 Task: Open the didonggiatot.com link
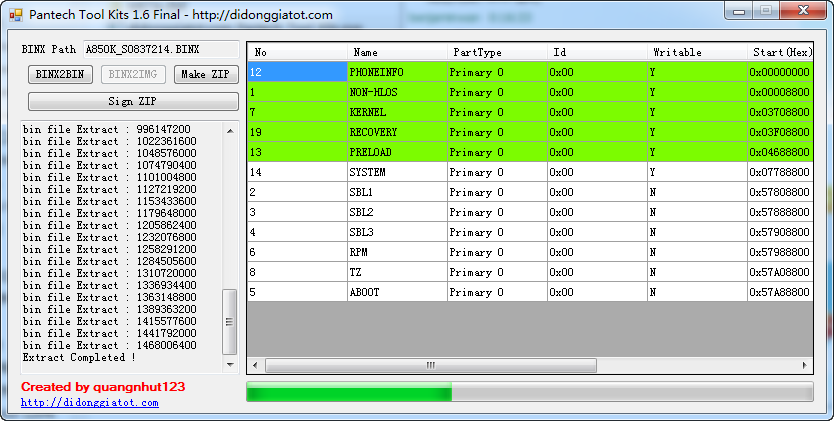90,402
